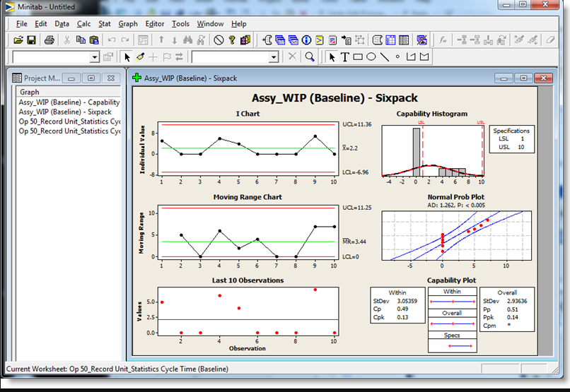The image size is (570, 392).
Task: Click the magnifier Zoom icon
Action: pos(310,57)
